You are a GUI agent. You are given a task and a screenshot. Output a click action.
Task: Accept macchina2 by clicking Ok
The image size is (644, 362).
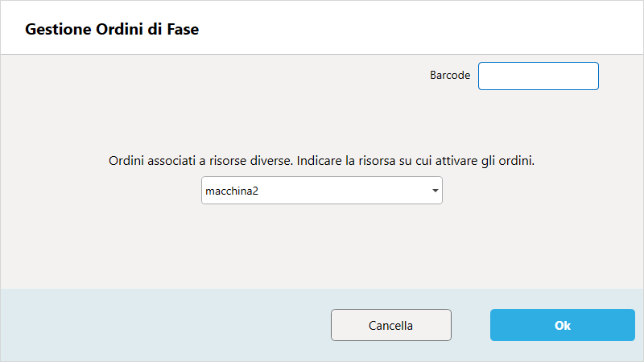[x=562, y=325]
